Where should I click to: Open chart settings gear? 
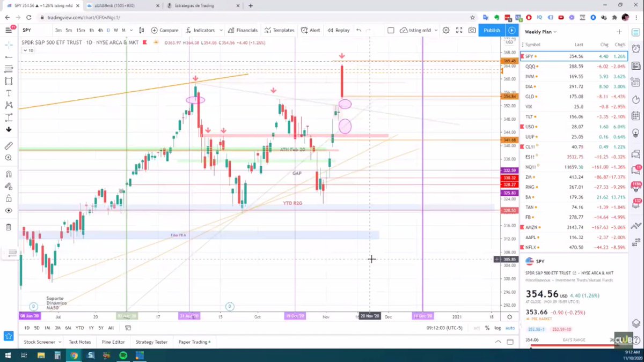pos(446,31)
